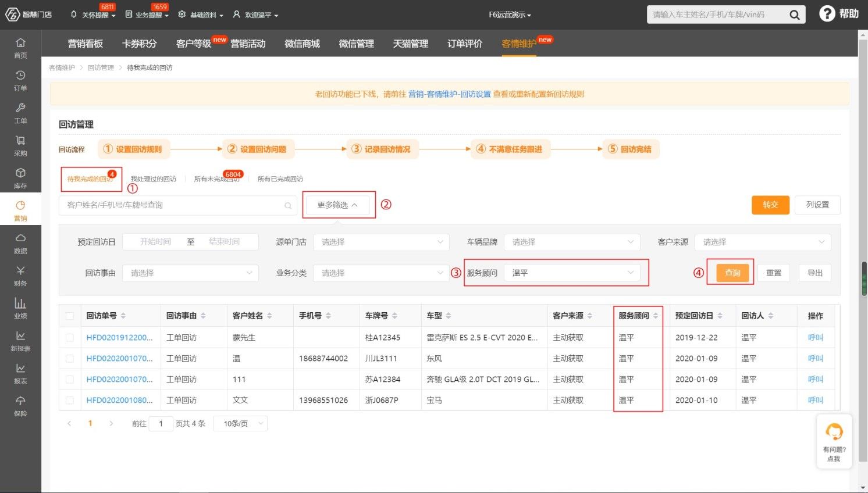Open the 有问题?点我 assistant widget
The image size is (868, 493).
834,441
